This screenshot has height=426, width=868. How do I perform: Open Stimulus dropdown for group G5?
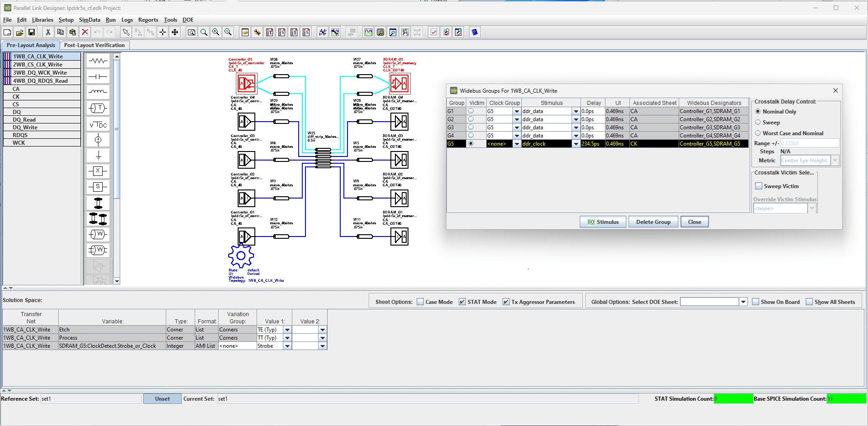pos(576,144)
